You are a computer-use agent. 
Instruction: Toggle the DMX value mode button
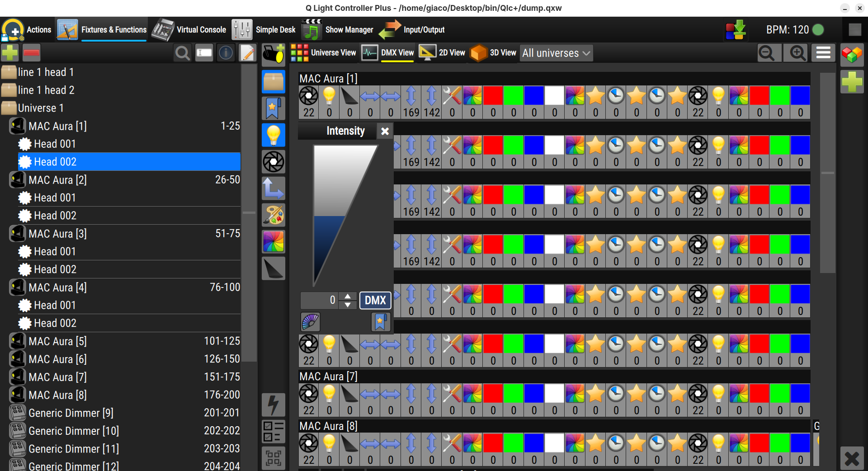375,300
